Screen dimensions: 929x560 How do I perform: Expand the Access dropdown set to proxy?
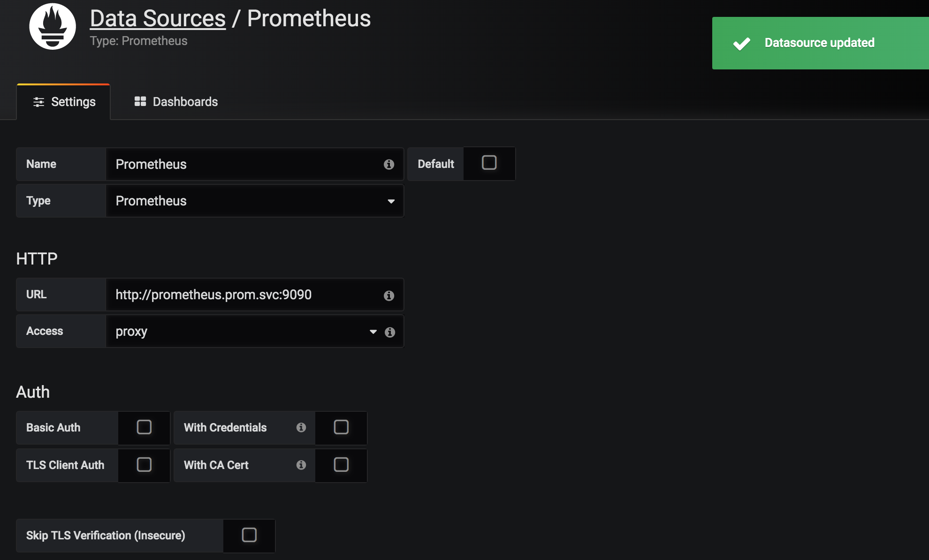(244, 331)
